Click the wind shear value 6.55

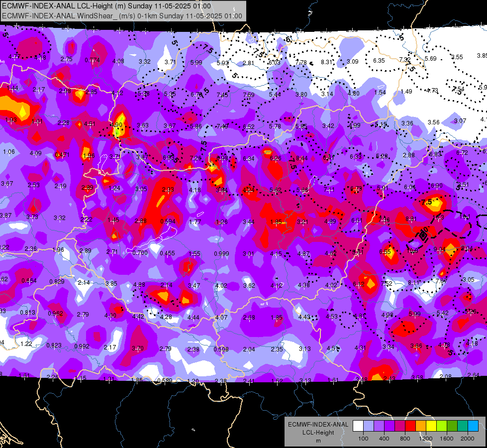385,252
